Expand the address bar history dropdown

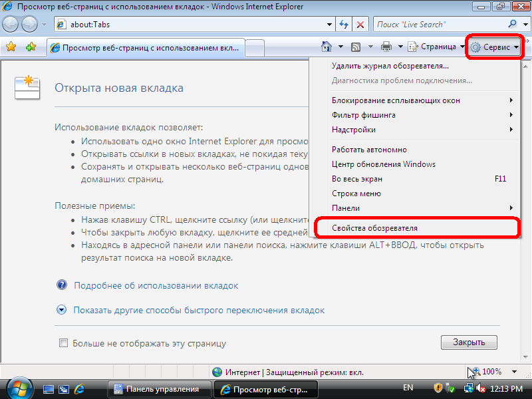[329, 25]
